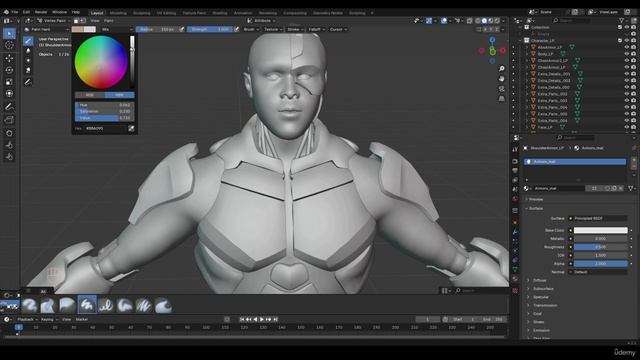This screenshot has width=640, height=360.
Task: Collapse the Character_LP collection
Action: coord(520,40)
